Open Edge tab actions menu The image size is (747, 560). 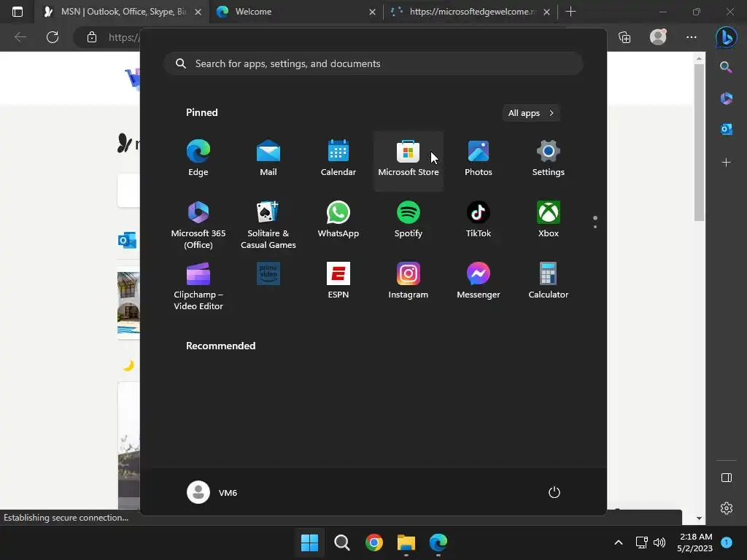18,12
